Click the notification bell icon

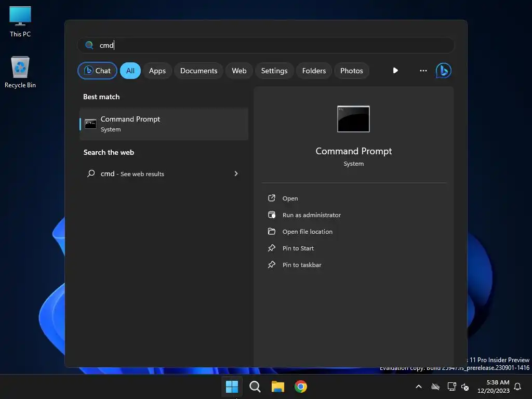pos(517,387)
